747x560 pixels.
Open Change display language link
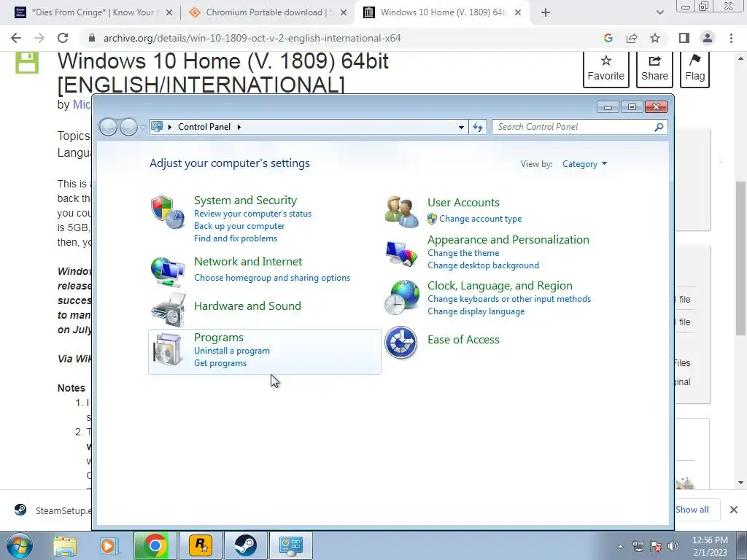tap(476, 311)
